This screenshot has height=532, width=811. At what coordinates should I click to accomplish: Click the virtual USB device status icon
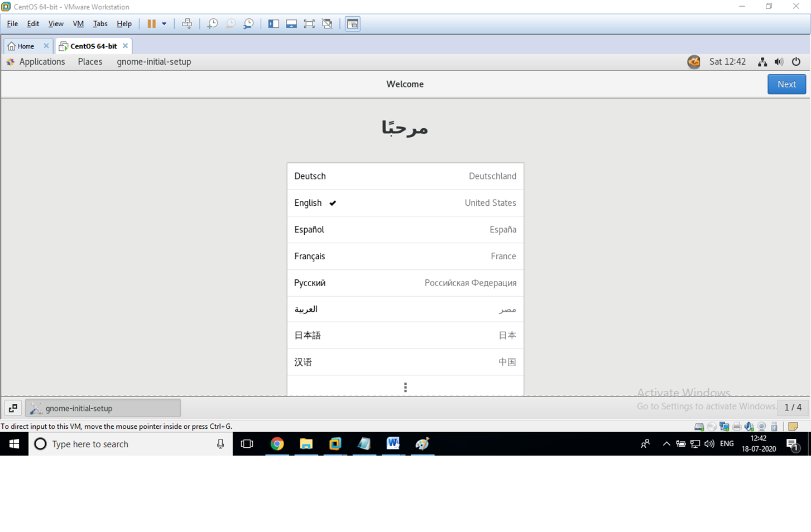[774, 426]
